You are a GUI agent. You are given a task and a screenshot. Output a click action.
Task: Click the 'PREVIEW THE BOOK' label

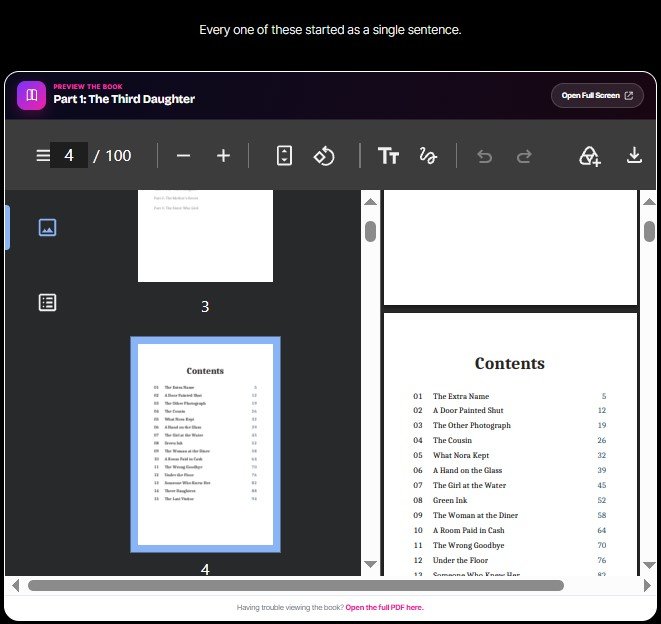pyautogui.click(x=88, y=86)
